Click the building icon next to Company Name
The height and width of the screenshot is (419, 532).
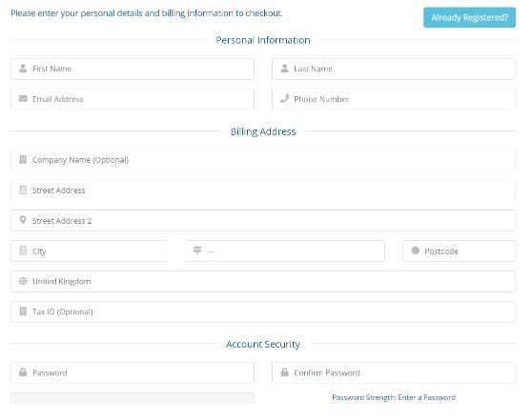23,159
